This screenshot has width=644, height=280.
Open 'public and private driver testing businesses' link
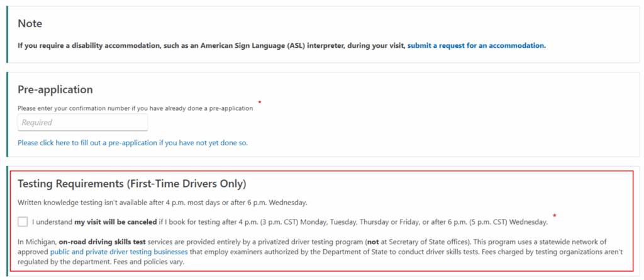[x=119, y=252]
